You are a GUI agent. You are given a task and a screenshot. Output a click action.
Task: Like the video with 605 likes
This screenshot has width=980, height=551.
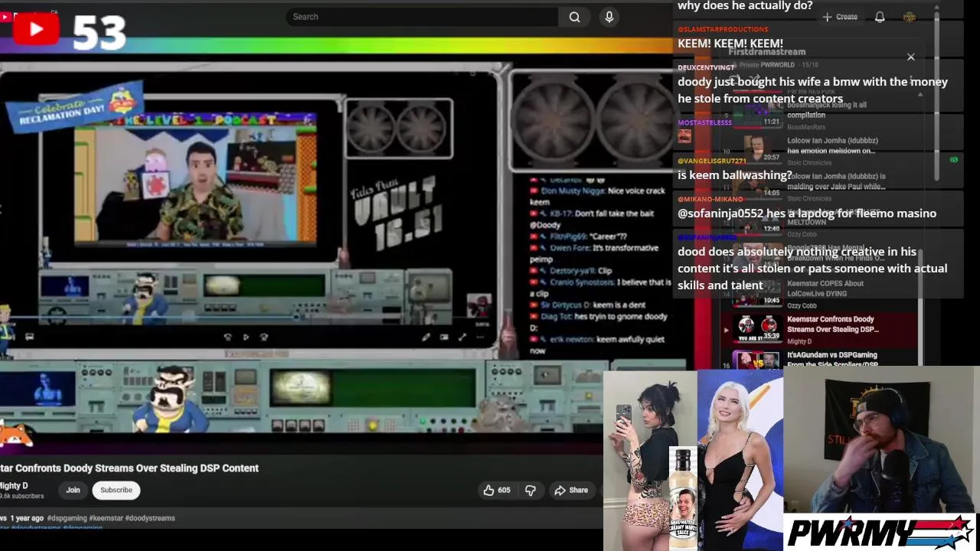pos(496,490)
